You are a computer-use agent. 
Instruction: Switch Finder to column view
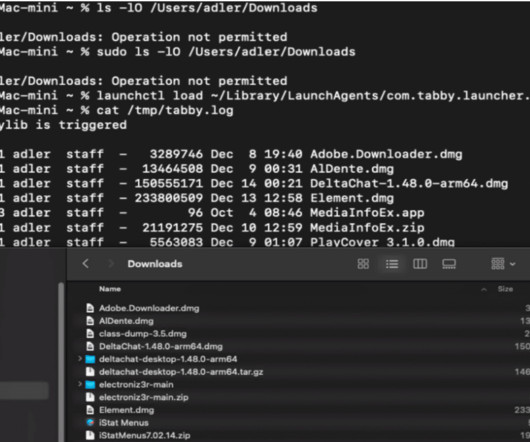coord(420,264)
